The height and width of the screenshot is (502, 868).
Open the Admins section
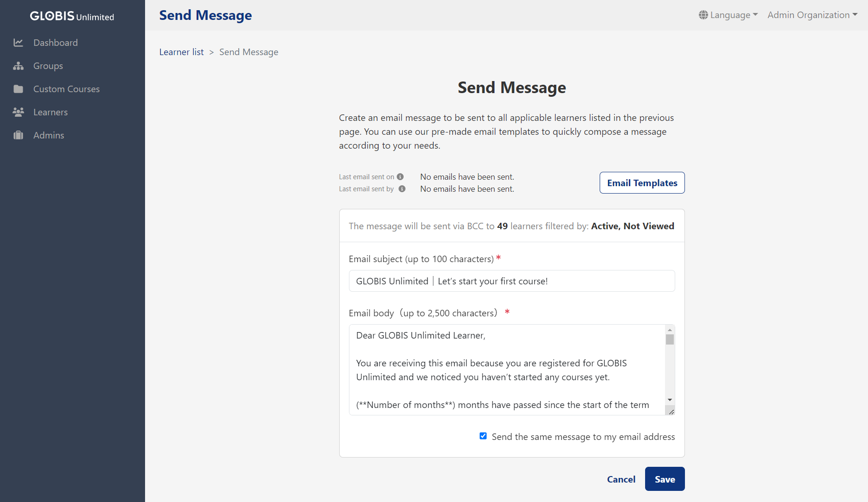tap(49, 135)
